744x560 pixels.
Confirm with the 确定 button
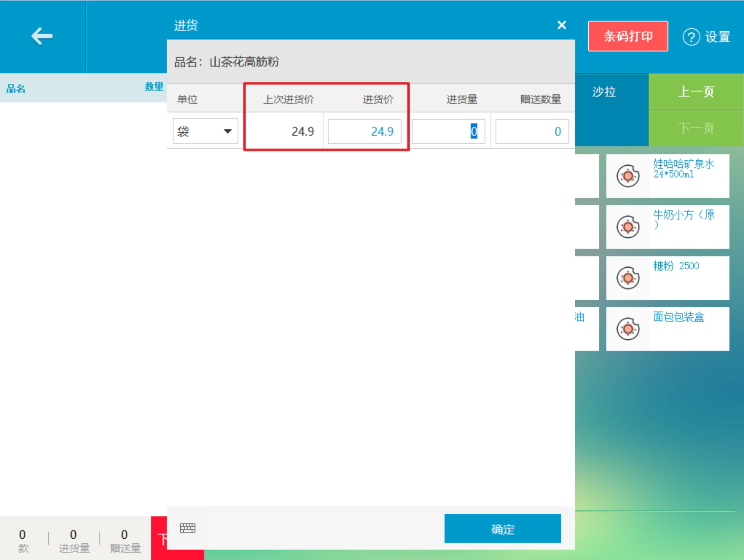(x=503, y=528)
